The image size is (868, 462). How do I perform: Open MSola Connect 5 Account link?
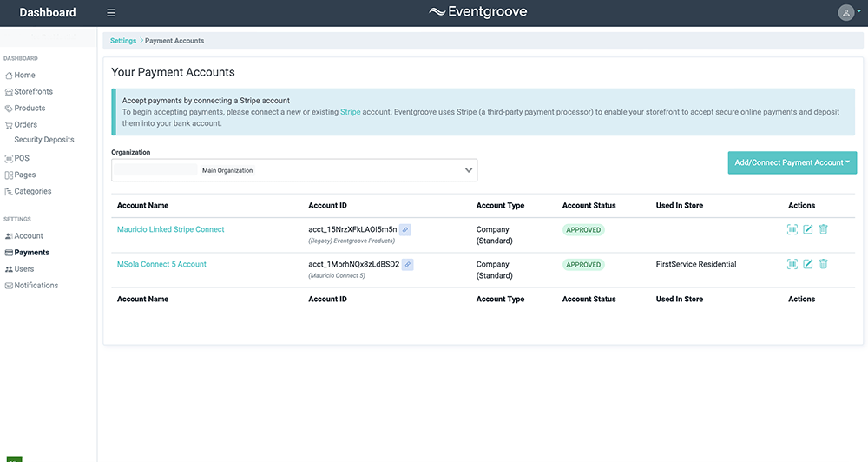pos(161,264)
